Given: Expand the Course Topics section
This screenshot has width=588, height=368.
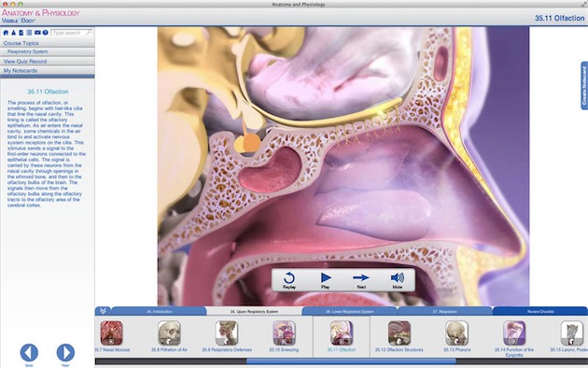Looking at the screenshot, I should [48, 43].
